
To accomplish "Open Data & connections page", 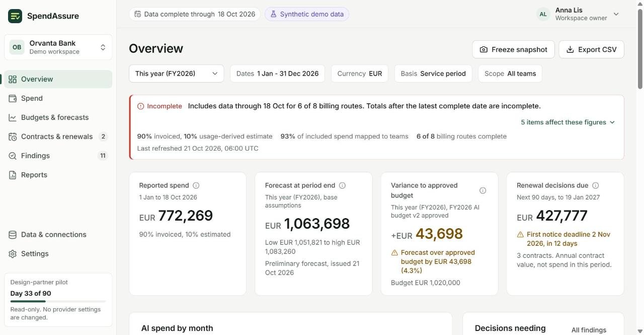I will pos(58,235).
